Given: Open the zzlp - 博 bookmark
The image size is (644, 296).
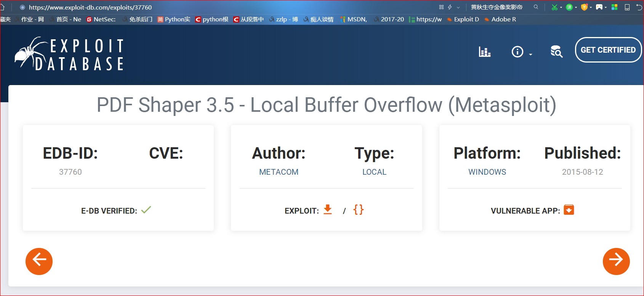Looking at the screenshot, I should [x=284, y=19].
